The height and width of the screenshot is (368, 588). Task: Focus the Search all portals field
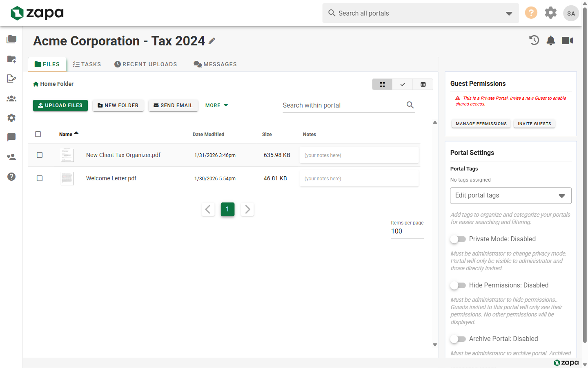(x=421, y=13)
